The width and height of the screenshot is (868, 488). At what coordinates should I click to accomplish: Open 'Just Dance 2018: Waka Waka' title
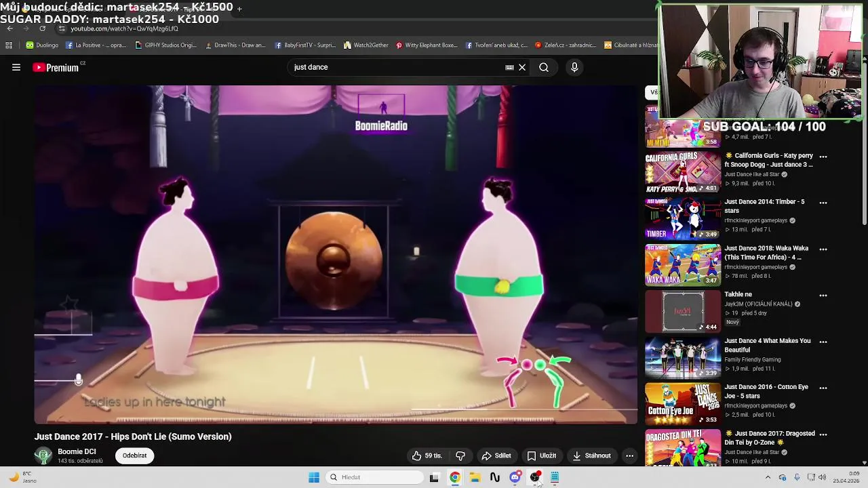pyautogui.click(x=766, y=253)
